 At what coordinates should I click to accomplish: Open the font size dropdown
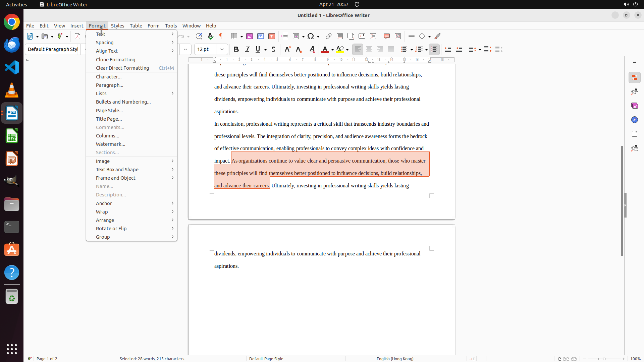pyautogui.click(x=222, y=49)
